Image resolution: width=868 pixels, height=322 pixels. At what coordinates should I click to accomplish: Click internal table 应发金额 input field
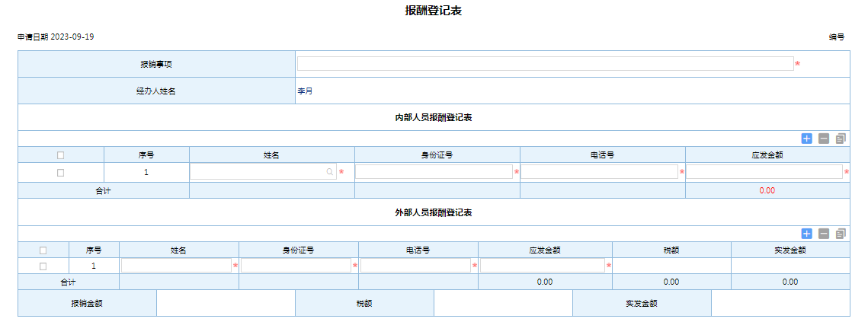(764, 172)
